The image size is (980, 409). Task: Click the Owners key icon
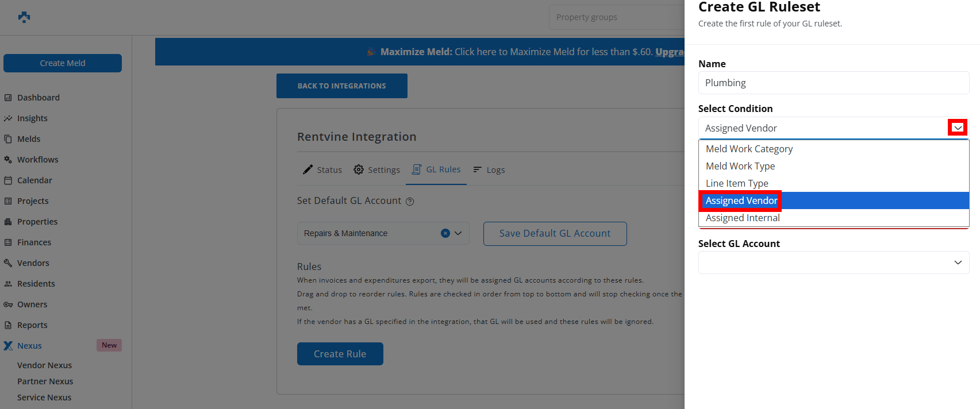(8, 304)
